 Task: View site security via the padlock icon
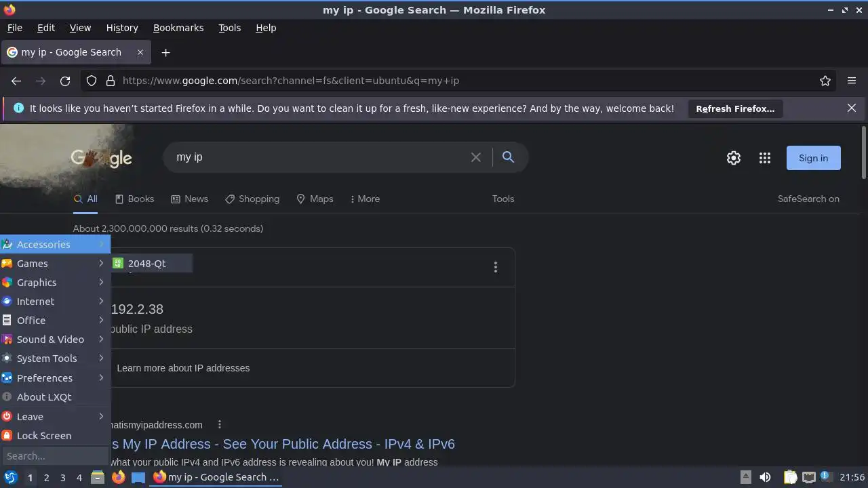111,81
